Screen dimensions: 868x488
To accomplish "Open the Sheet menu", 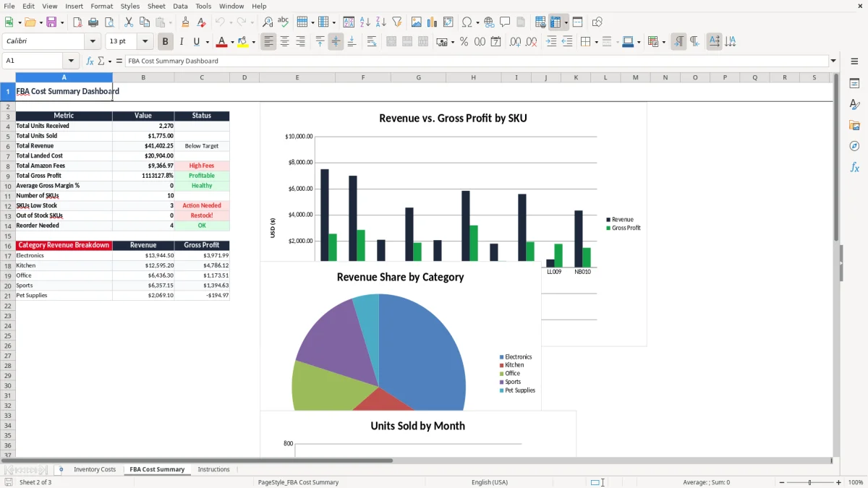I will point(156,6).
